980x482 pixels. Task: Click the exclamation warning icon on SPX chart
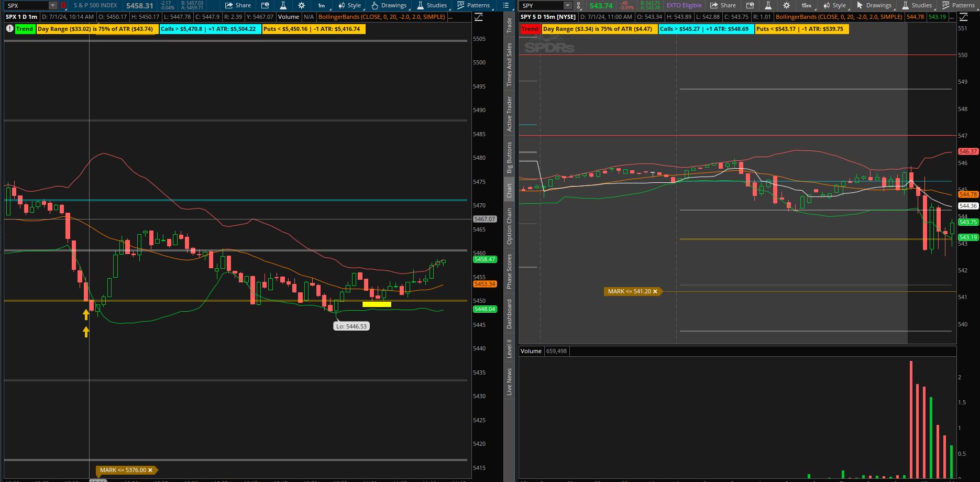pos(9,28)
